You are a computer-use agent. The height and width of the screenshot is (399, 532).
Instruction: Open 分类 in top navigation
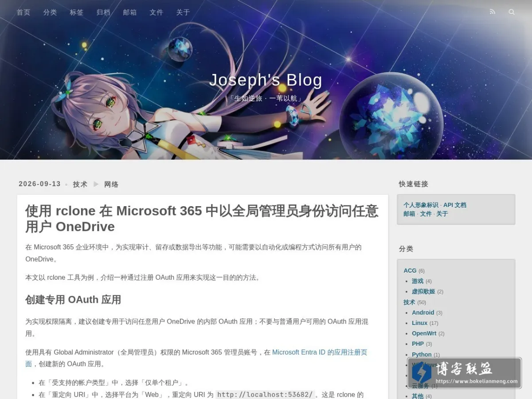(x=50, y=12)
